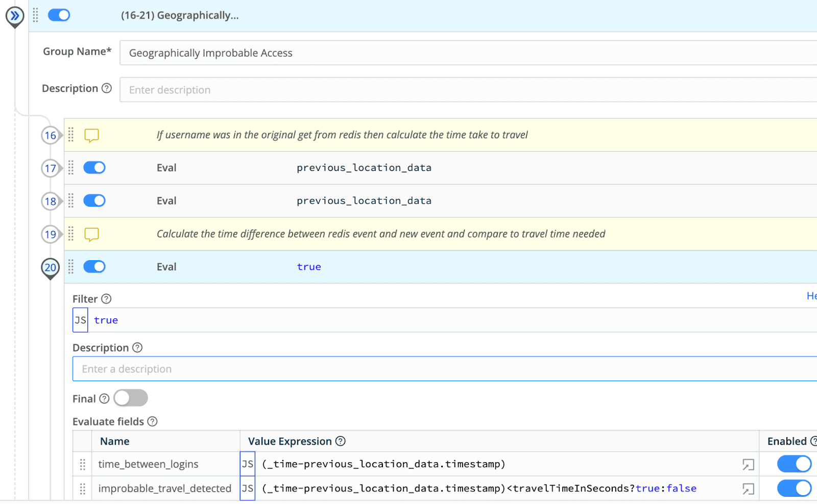Click the comment icon on row 19

click(91, 234)
